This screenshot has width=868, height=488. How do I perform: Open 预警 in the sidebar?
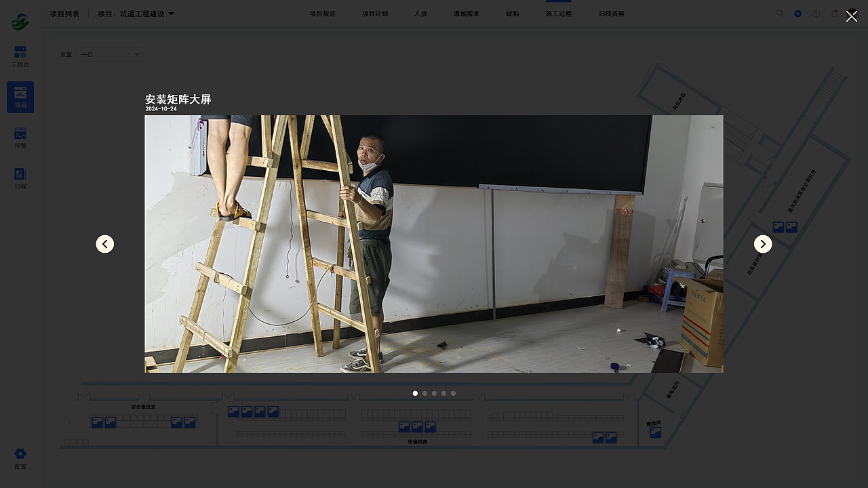(20, 138)
